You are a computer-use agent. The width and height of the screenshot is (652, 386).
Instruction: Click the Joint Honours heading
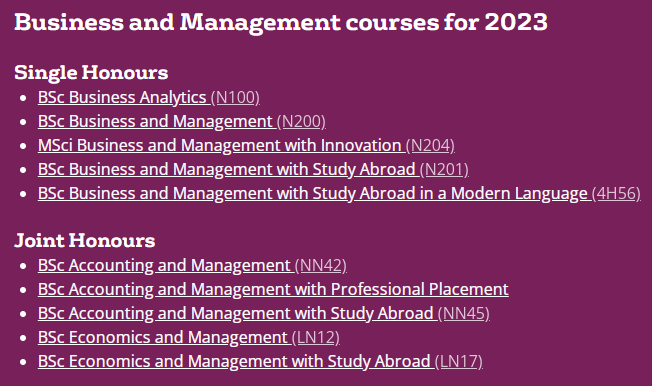(x=85, y=241)
